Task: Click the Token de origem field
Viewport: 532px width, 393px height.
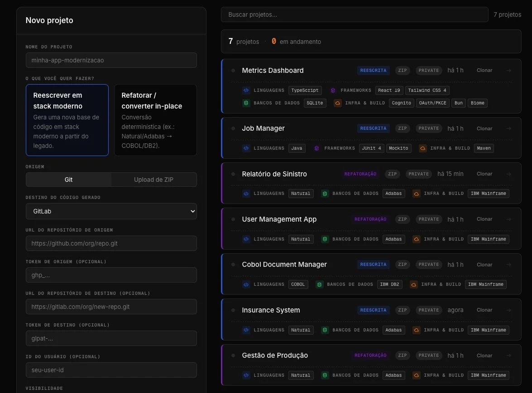Action: coord(111,275)
